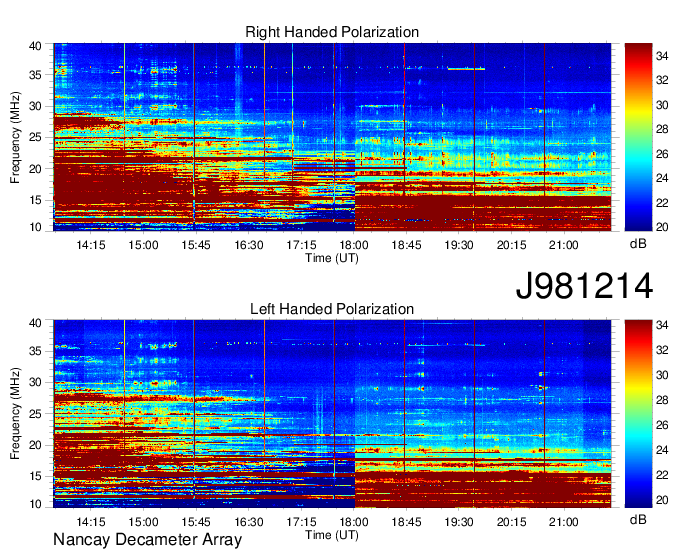The height and width of the screenshot is (552, 680).
Task: Click Time (UT) label under Right Handed plot
Action: pyautogui.click(x=332, y=258)
